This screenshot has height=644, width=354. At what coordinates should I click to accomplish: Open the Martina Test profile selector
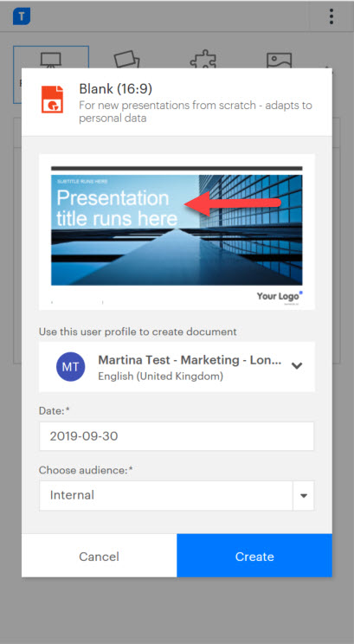pos(177,367)
